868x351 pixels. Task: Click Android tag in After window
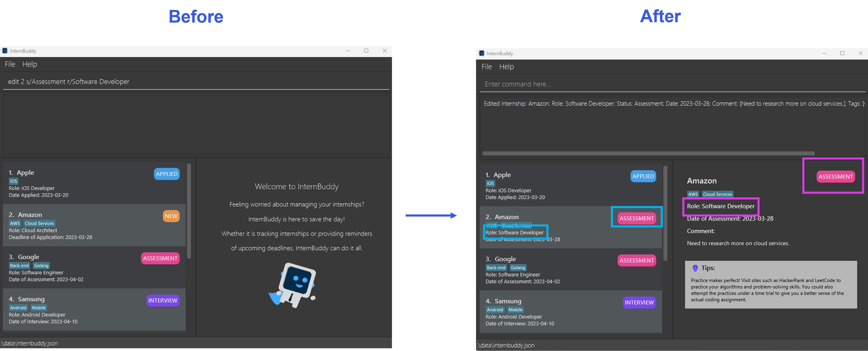coord(495,310)
